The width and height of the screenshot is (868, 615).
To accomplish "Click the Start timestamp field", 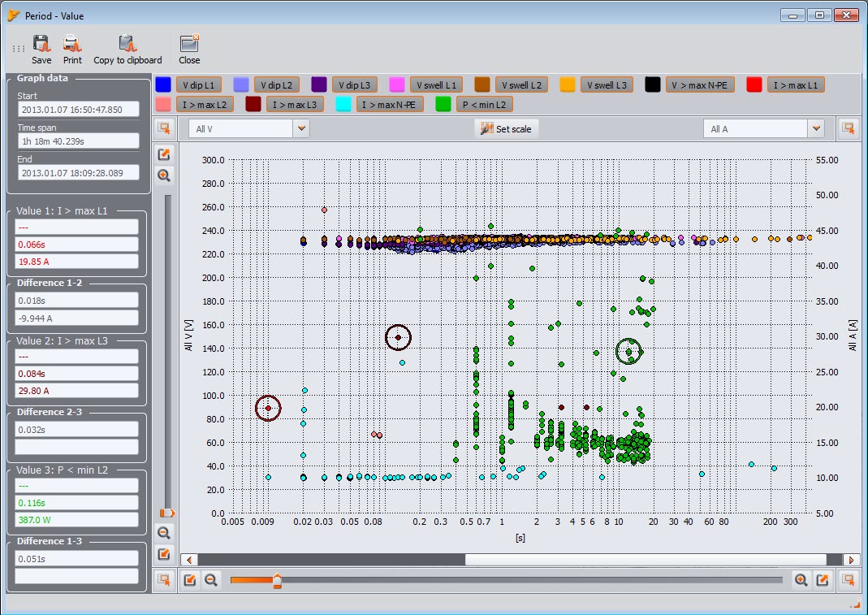I will click(80, 109).
